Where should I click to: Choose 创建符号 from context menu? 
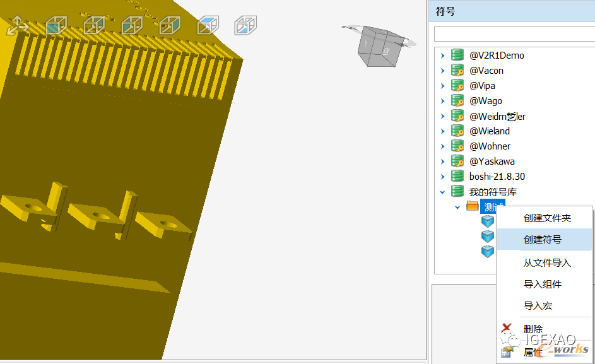coord(544,239)
